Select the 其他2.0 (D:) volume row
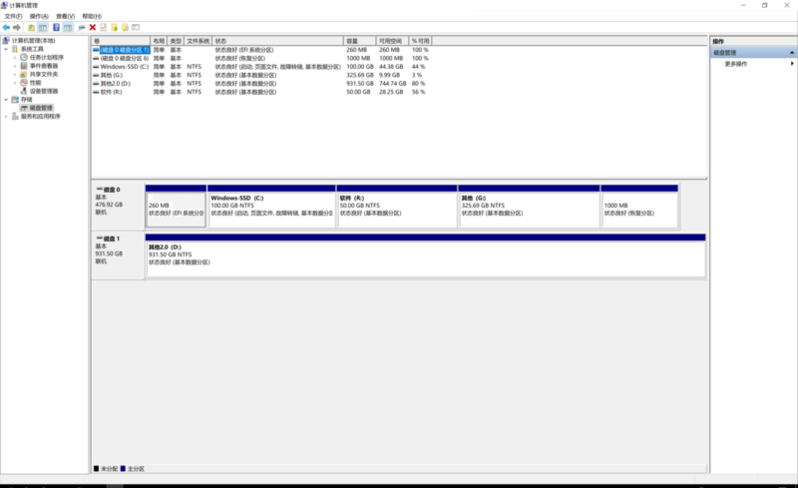Viewport: 798px width, 488px height. [116, 83]
